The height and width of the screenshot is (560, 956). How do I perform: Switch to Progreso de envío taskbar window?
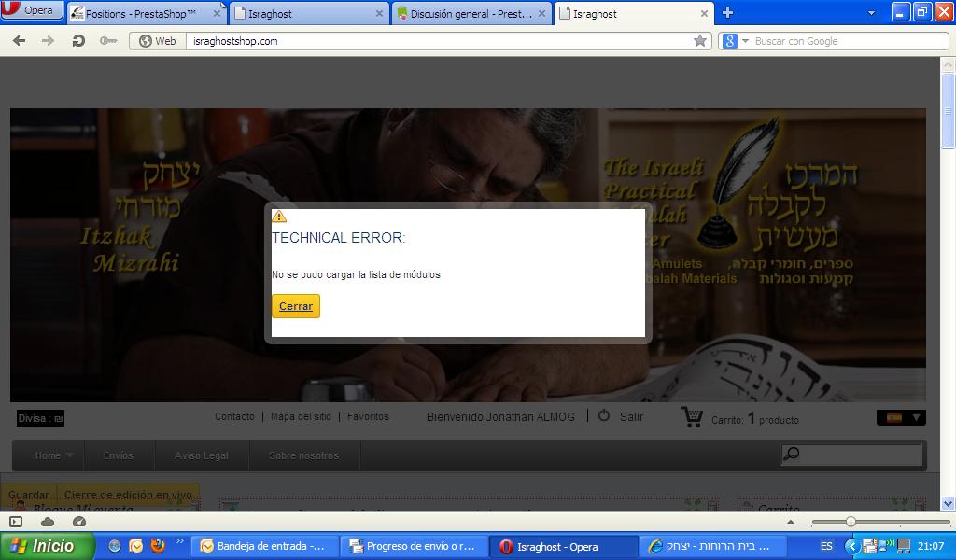pos(415,546)
